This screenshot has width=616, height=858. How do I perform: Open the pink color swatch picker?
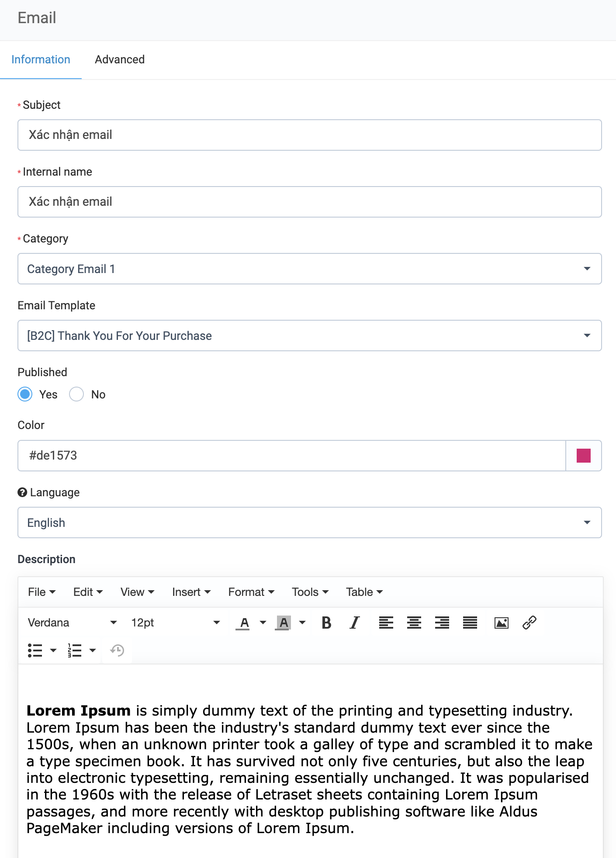pos(583,456)
